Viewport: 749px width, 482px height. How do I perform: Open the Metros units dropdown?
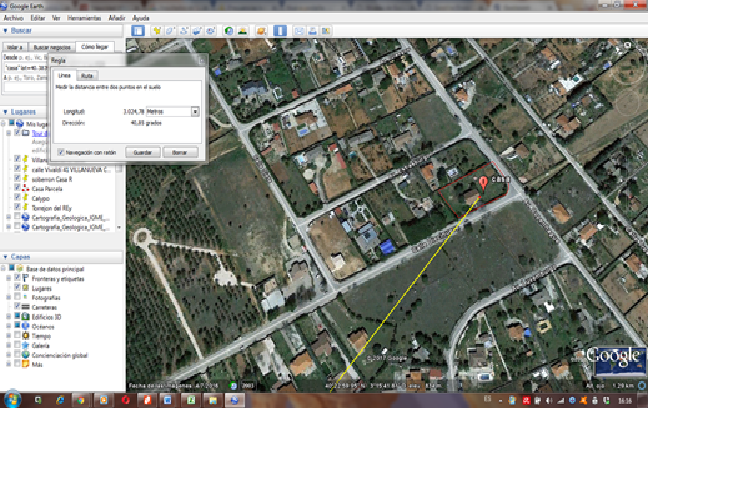pyautogui.click(x=195, y=111)
